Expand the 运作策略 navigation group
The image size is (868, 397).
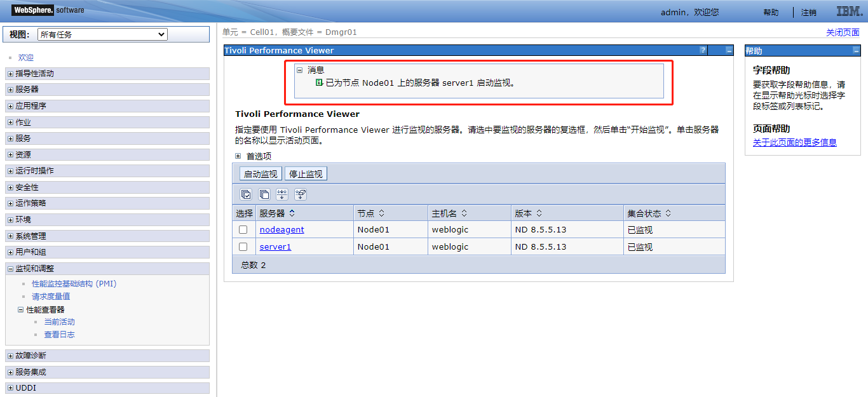(x=10, y=203)
